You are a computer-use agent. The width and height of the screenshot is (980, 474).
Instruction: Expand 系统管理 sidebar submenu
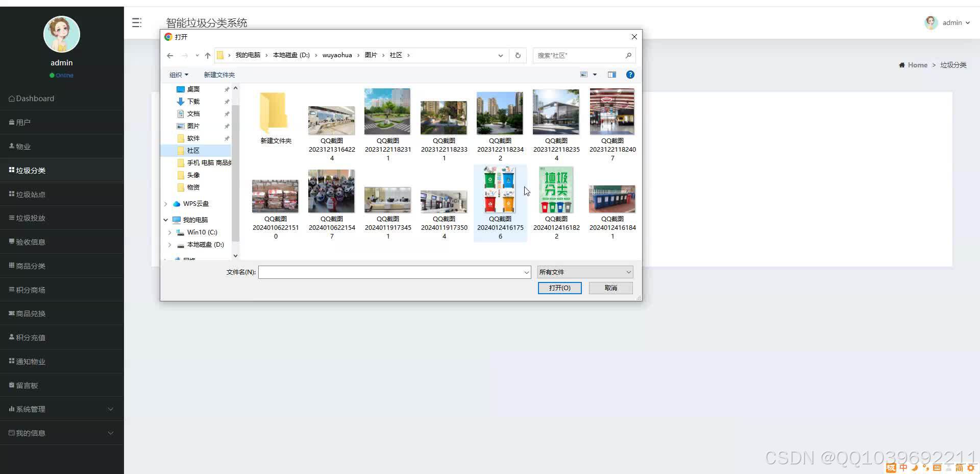pyautogui.click(x=62, y=409)
